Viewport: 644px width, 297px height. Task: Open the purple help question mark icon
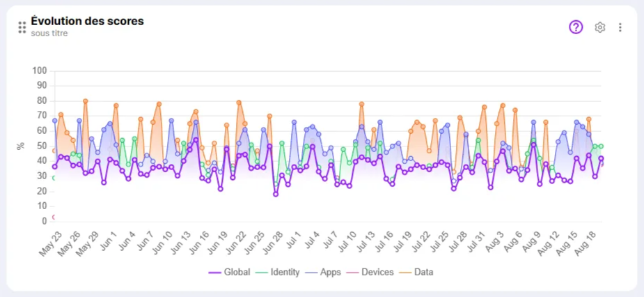(x=576, y=27)
